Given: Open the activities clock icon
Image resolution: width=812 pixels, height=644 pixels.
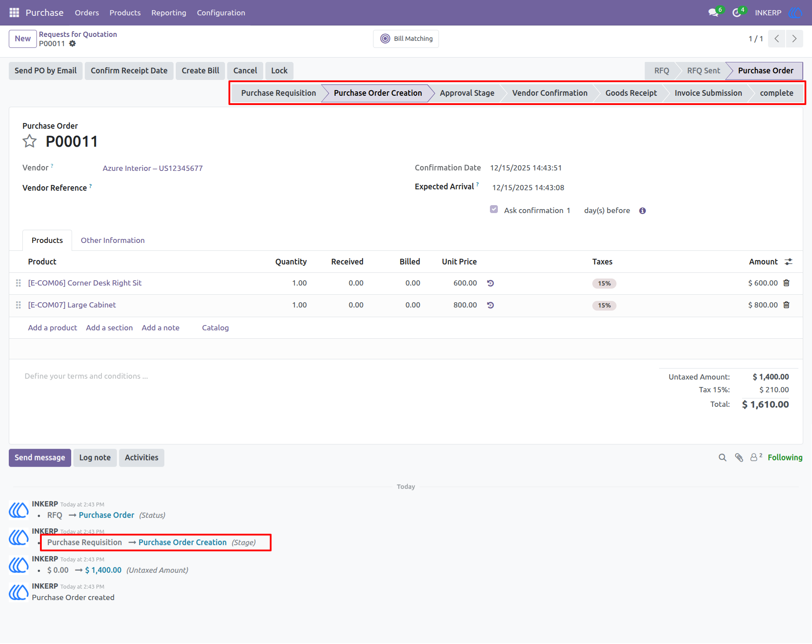Looking at the screenshot, I should pos(737,13).
